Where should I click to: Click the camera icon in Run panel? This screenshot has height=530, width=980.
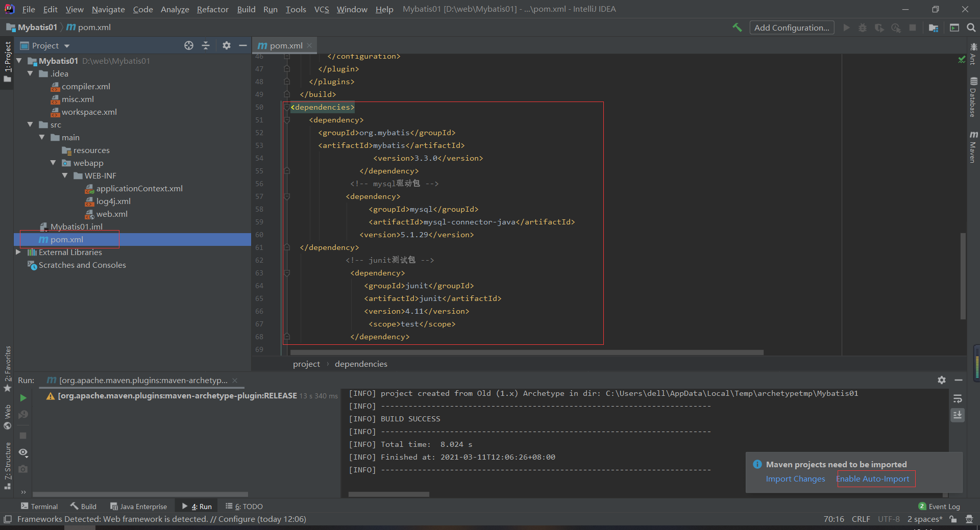click(x=23, y=469)
